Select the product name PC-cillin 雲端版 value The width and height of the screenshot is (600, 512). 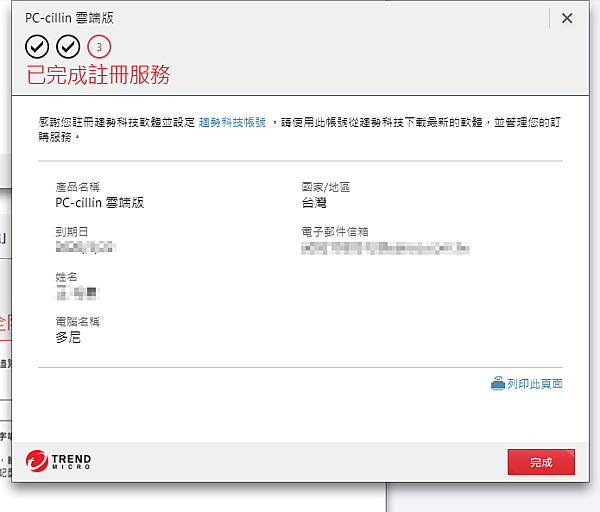(99, 202)
